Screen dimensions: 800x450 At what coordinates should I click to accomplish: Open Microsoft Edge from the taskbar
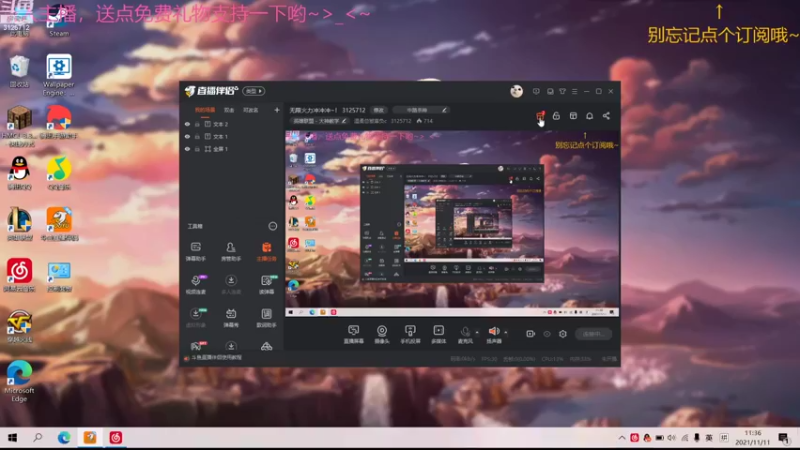tap(64, 438)
